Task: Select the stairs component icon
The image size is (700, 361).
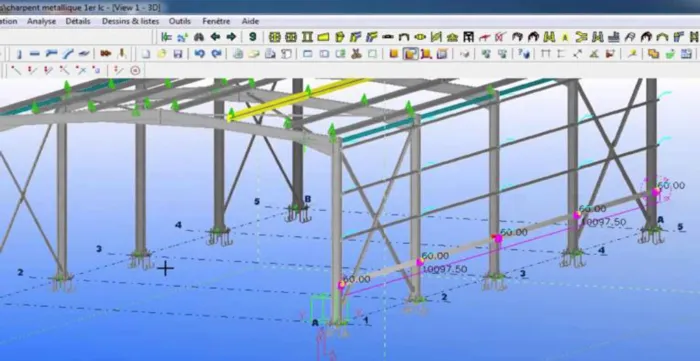Action: point(614,37)
